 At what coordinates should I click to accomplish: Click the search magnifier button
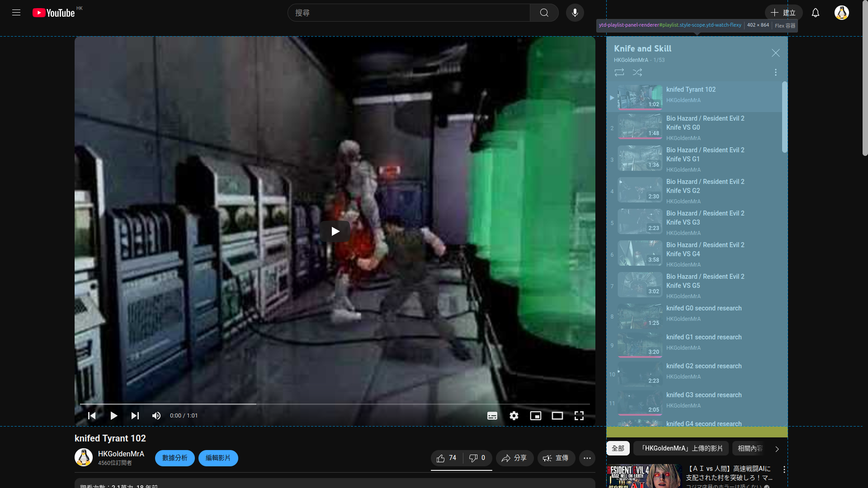(x=544, y=13)
